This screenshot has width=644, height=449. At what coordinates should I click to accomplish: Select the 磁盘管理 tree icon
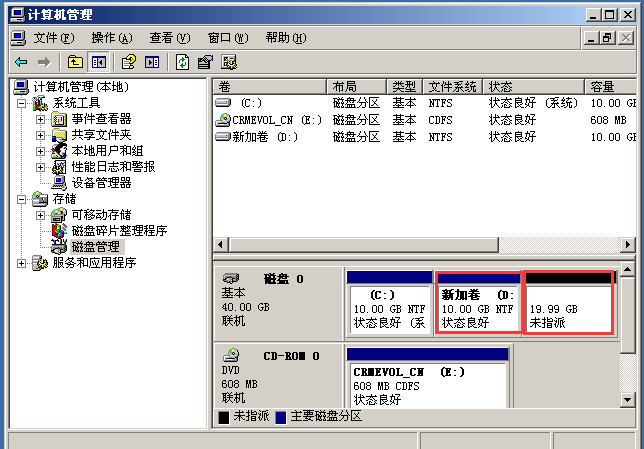pos(59,246)
